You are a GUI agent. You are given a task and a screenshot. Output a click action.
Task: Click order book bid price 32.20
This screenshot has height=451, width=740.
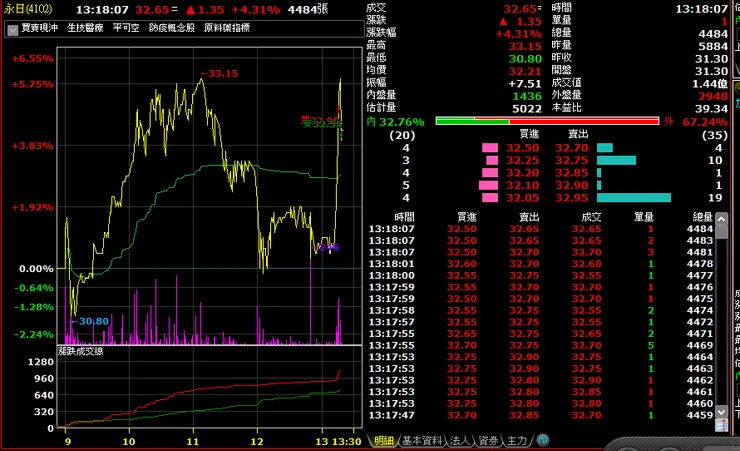coord(522,173)
